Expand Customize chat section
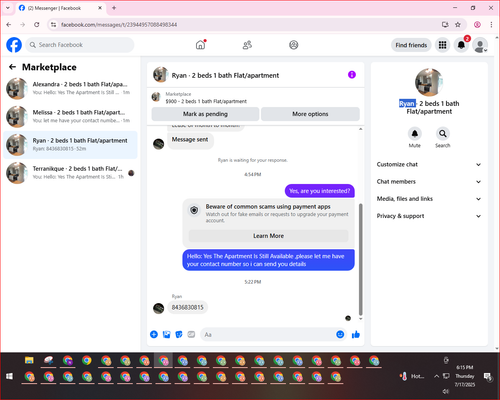 [429, 164]
